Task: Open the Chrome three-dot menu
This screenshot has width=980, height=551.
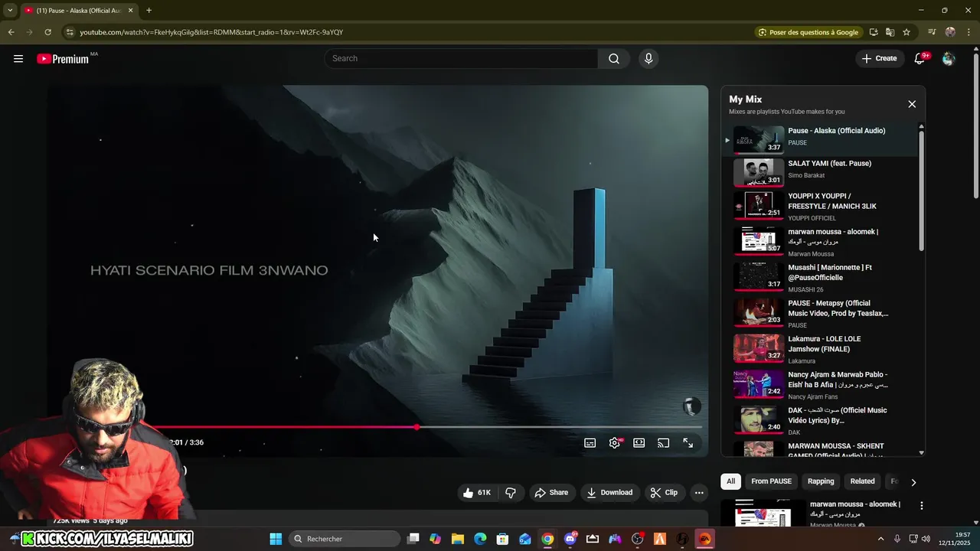Action: (969, 32)
